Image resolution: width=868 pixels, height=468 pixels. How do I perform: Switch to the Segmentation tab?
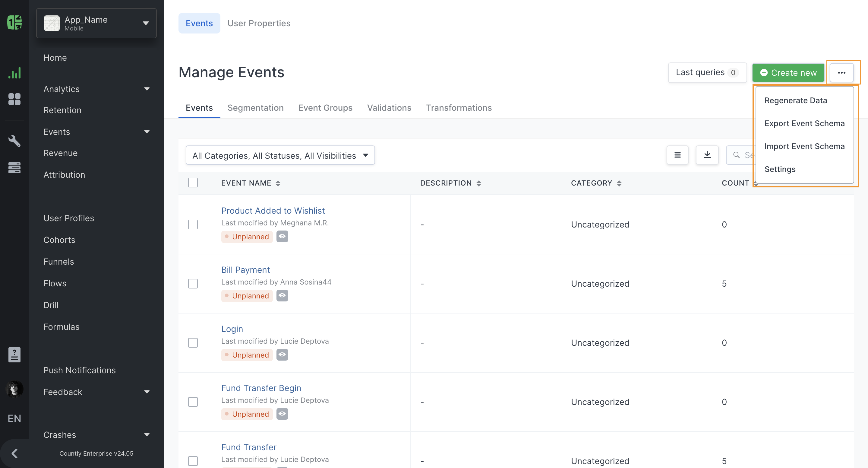[x=255, y=108]
